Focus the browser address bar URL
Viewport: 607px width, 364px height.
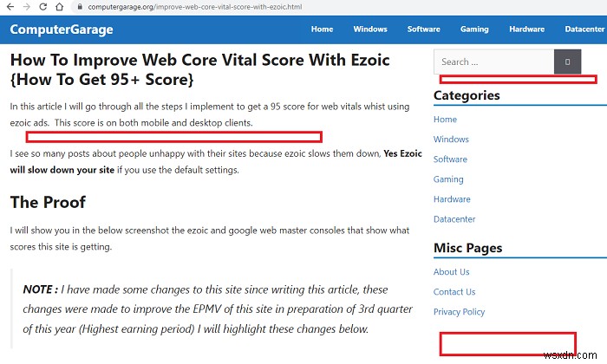pos(195,7)
